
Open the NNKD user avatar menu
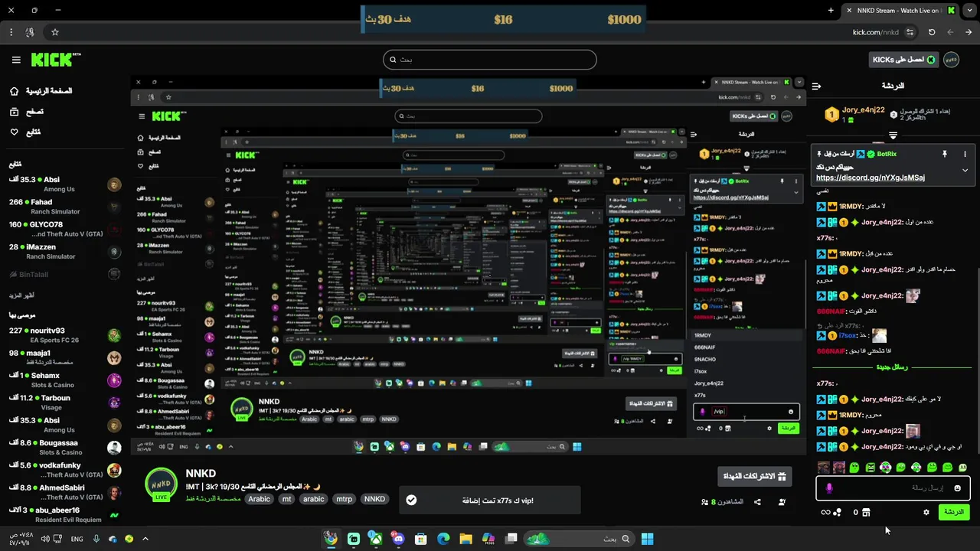click(x=951, y=60)
